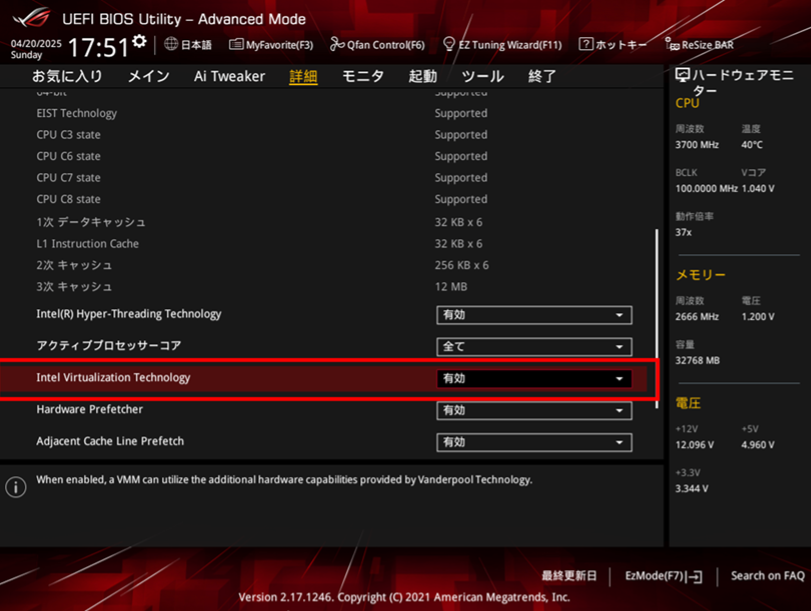
Task: Switch to EzMode(F7)
Action: 664,576
